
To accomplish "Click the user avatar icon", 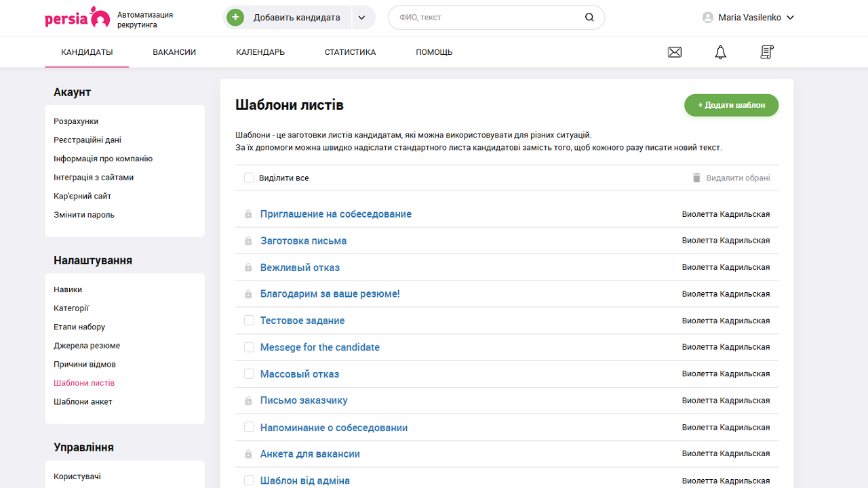I will click(x=708, y=18).
